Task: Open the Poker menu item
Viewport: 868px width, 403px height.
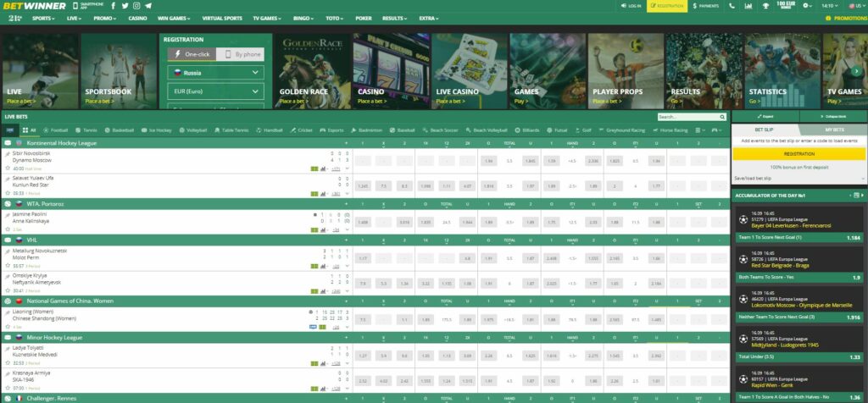Action: (364, 19)
